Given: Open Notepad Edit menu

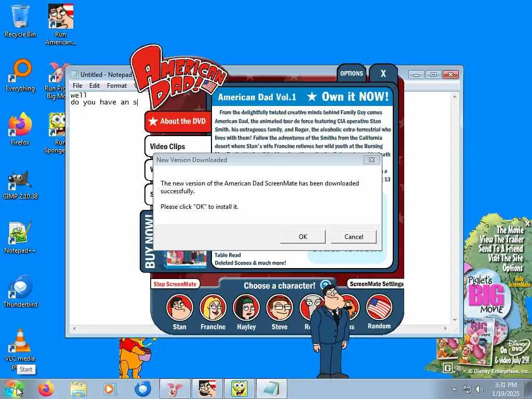Looking at the screenshot, I should [95, 86].
